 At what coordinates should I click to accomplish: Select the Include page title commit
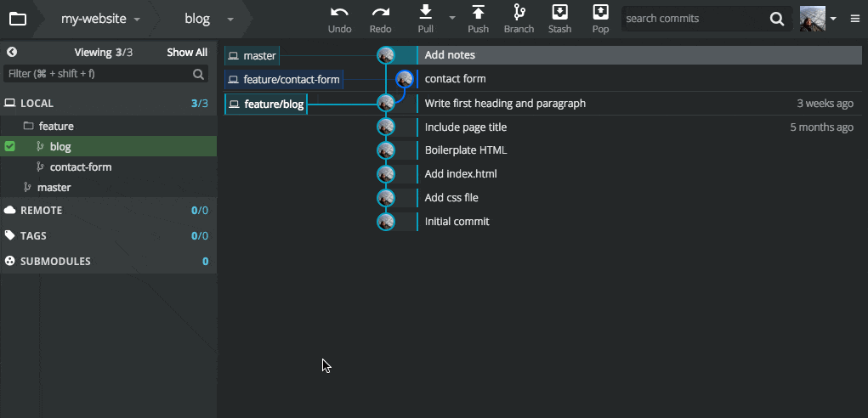click(466, 127)
